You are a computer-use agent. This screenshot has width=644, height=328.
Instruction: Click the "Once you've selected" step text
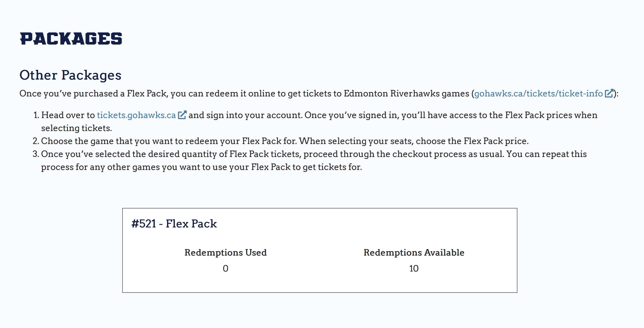[314, 154]
